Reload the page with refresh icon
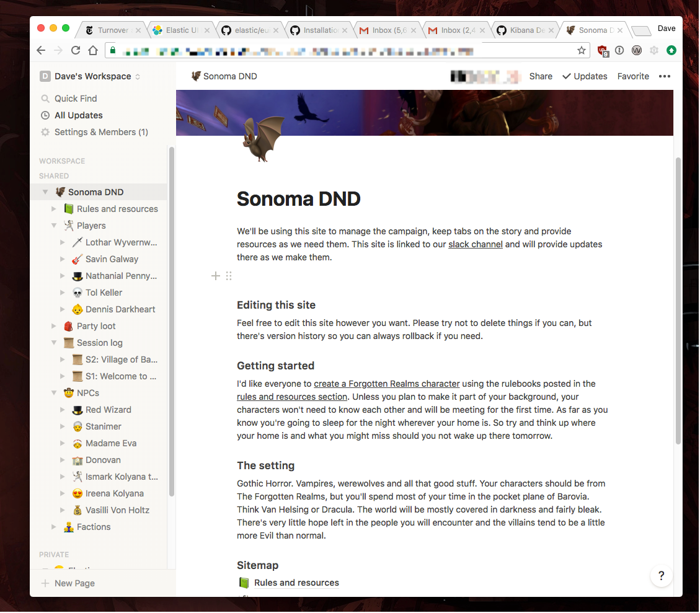The height and width of the screenshot is (613, 700). pos(76,50)
